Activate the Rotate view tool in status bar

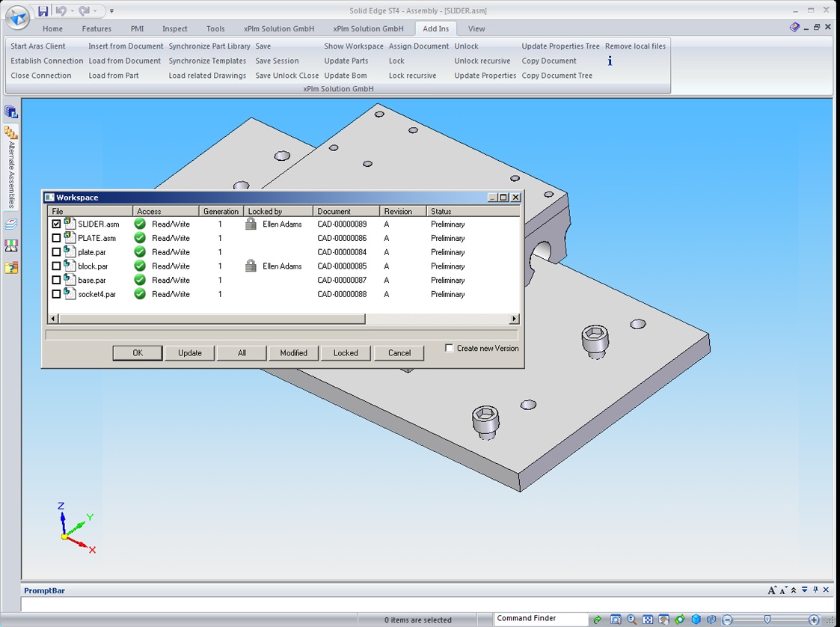point(680,620)
